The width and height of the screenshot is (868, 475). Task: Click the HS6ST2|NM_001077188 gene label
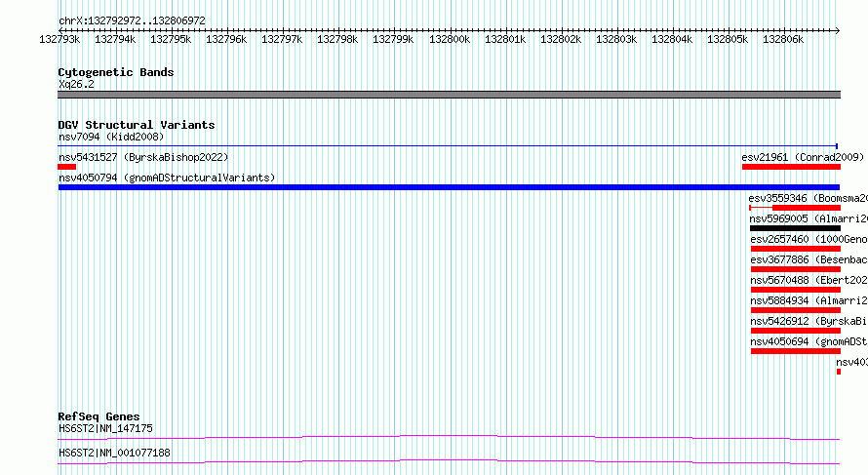click(114, 453)
